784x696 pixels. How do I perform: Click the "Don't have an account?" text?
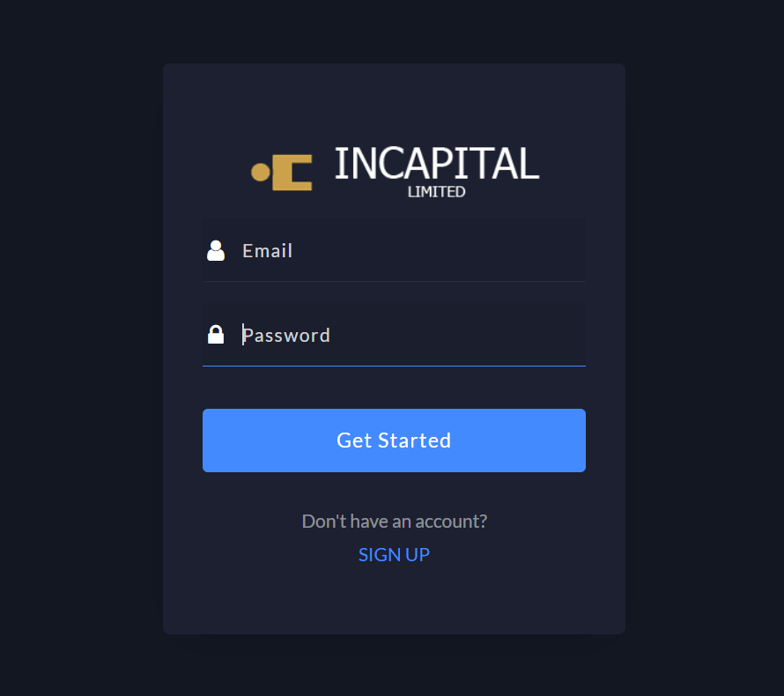(x=394, y=522)
